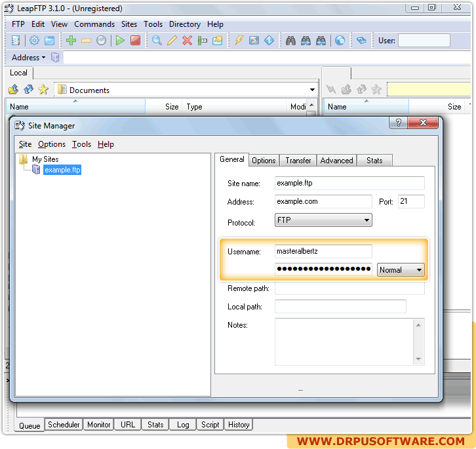Open the Address dropdown arrow
This screenshot has height=449, width=476.
click(x=44, y=58)
